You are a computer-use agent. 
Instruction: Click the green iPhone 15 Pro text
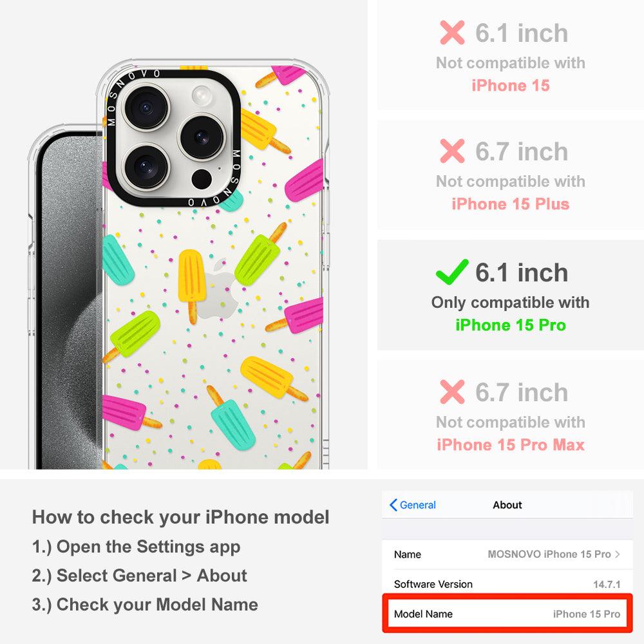click(x=511, y=325)
